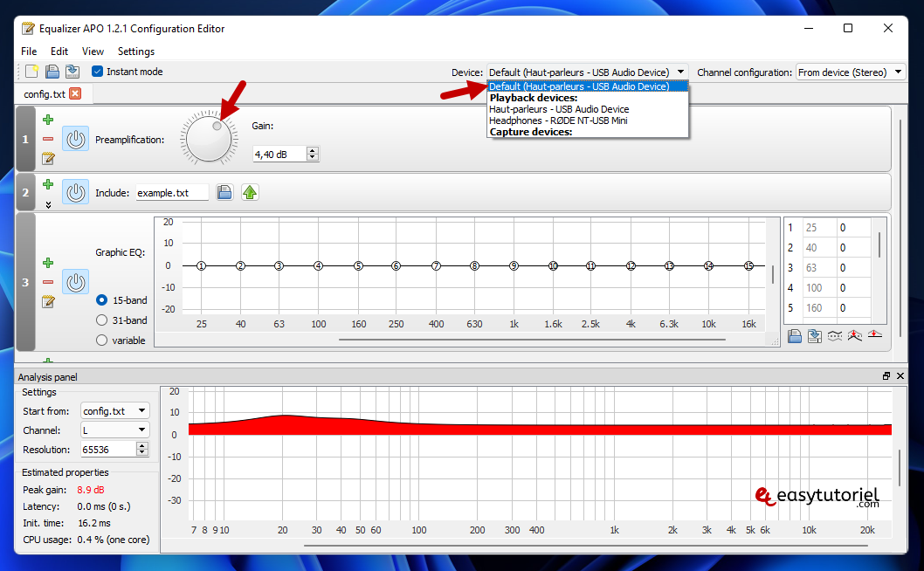Image resolution: width=924 pixels, height=571 pixels.
Task: Select the 15-band radio button
Action: coord(101,300)
